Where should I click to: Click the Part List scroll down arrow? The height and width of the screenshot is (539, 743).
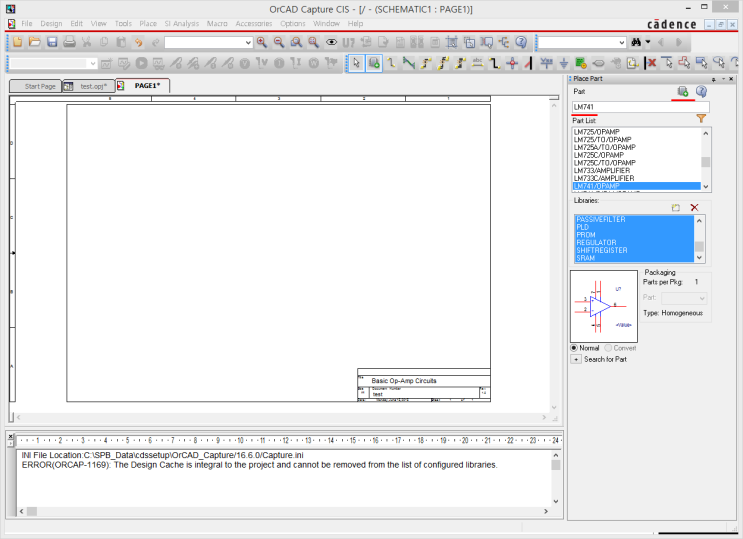click(x=706, y=186)
